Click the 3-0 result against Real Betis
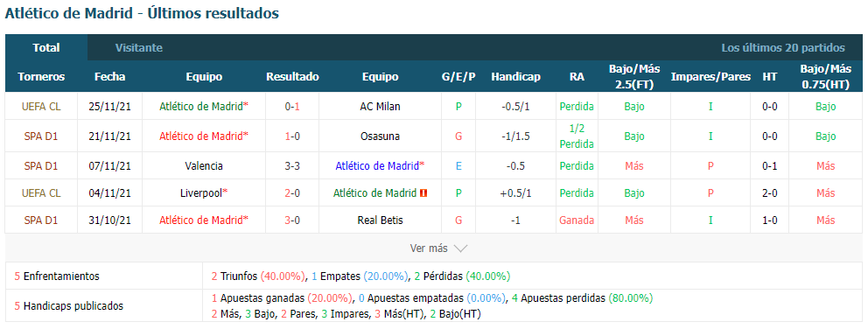The width and height of the screenshot is (868, 329). point(292,220)
